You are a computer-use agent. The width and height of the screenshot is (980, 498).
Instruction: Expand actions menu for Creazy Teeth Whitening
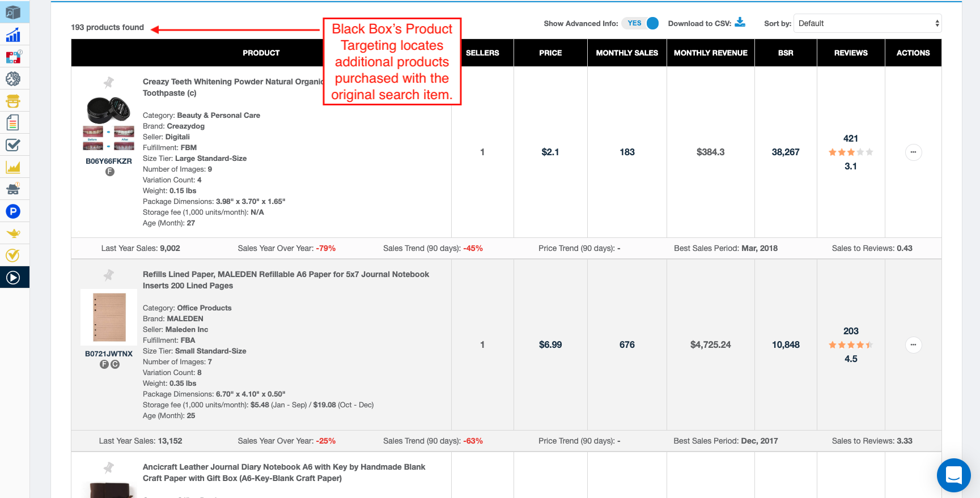coord(913,152)
